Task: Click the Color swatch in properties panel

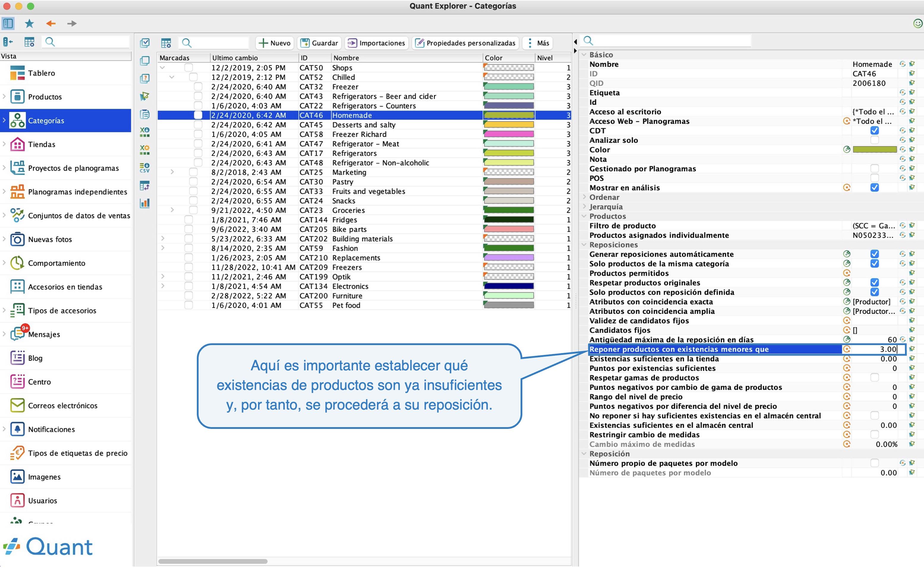Action: point(874,150)
